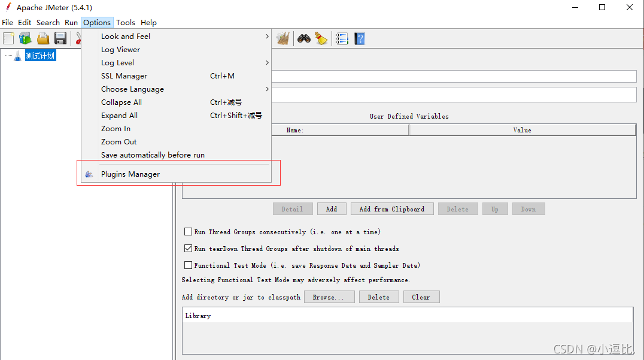Open Plugins Manager menu entry

pos(176,174)
